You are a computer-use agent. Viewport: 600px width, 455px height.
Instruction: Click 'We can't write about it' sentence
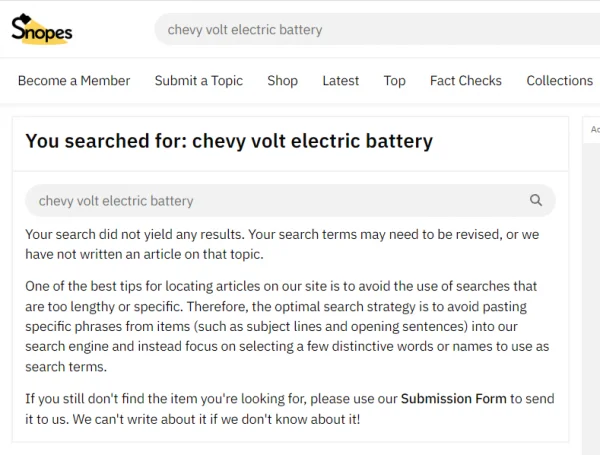[x=216, y=419]
